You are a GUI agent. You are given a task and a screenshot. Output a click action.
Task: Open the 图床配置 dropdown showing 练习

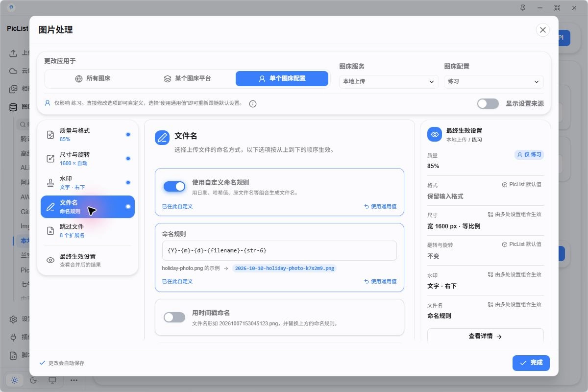[x=493, y=81]
